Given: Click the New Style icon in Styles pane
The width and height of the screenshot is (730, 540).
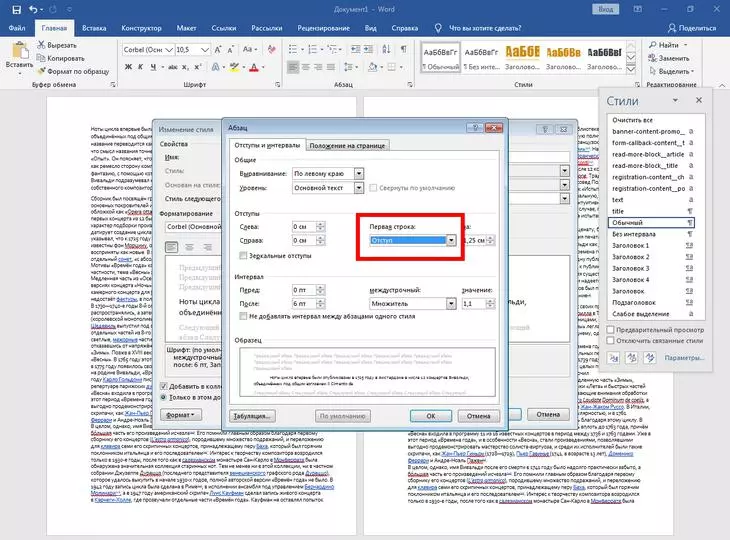Looking at the screenshot, I should point(612,357).
